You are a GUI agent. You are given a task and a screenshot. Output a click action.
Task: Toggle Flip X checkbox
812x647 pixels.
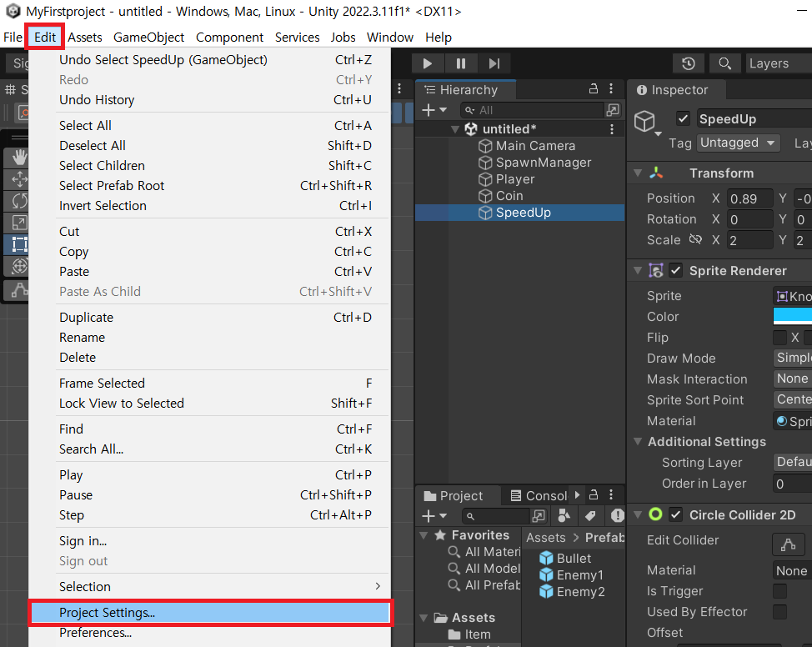[779, 337]
